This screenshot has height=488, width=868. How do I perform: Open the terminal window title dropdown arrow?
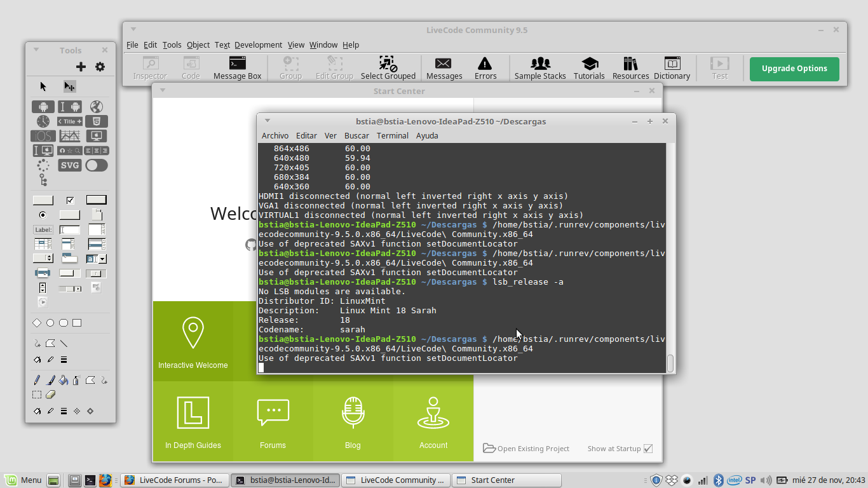click(268, 121)
